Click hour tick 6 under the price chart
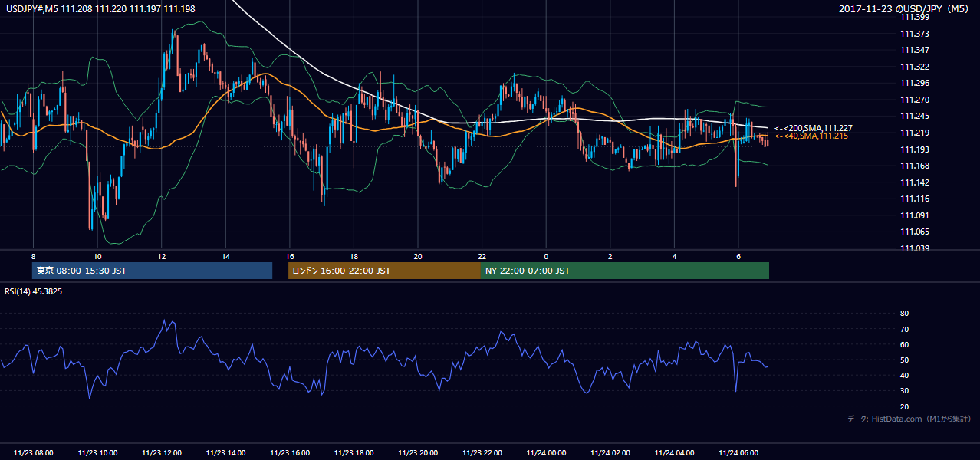 (x=738, y=256)
